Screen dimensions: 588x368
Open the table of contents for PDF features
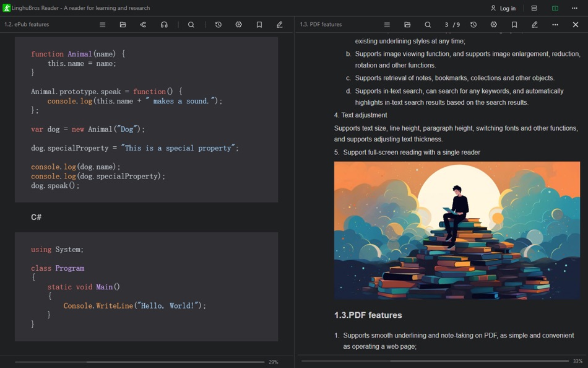click(x=387, y=24)
